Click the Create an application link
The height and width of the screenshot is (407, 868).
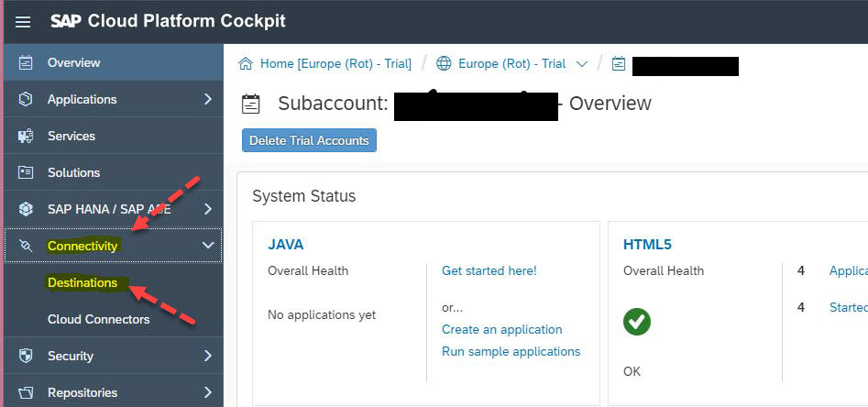pyautogui.click(x=501, y=329)
